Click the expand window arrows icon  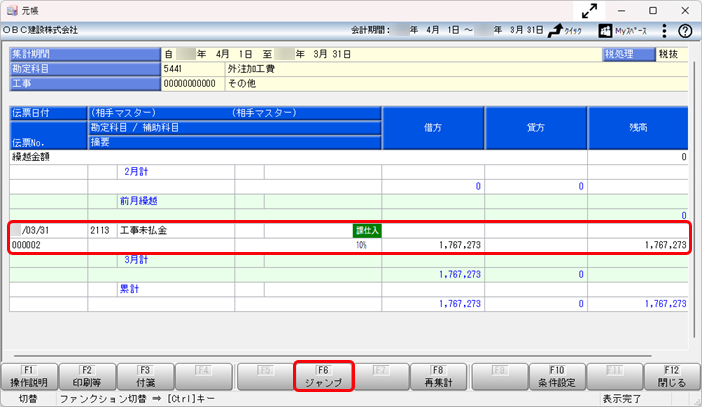(x=589, y=11)
